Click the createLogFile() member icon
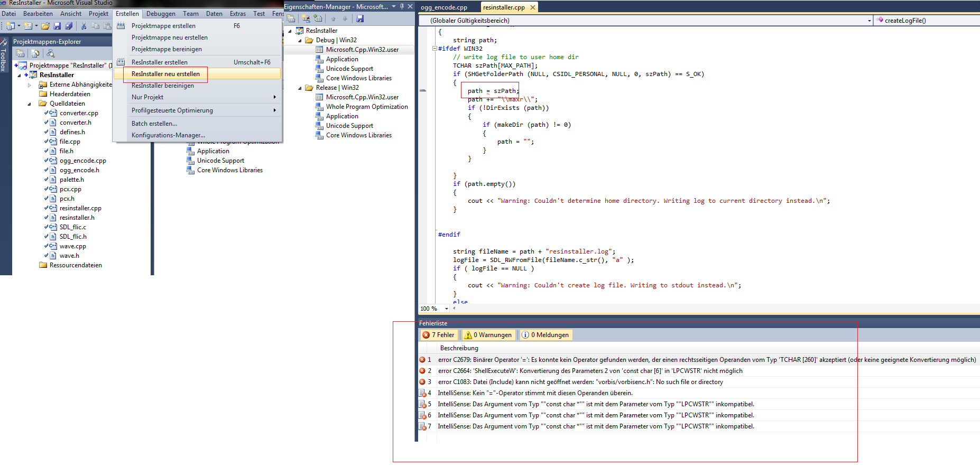Screen dimensions: 980x467 880,20
